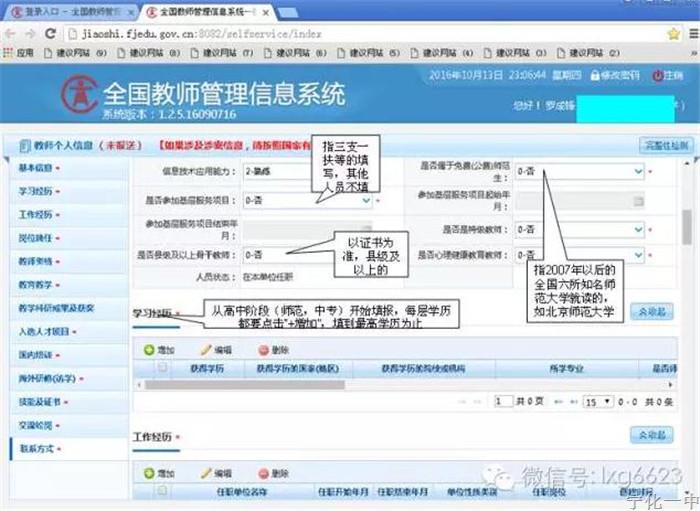Click the red 删除 icon under 工作经历

(x=263, y=473)
